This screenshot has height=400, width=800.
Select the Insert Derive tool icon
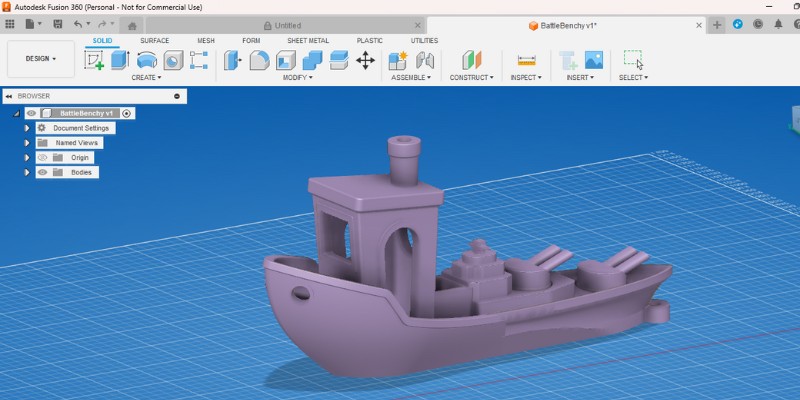point(567,60)
